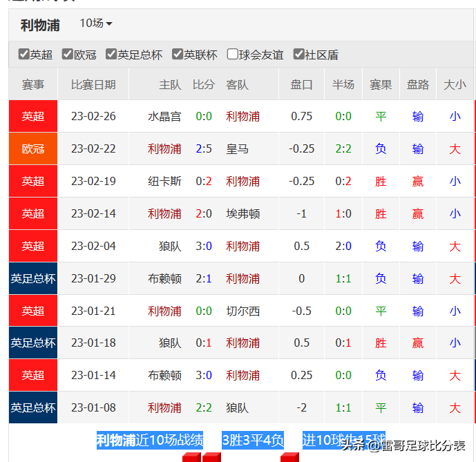Click the date 23-02-04
Image resolution: width=476 pixels, height=462 pixels.
93,246
